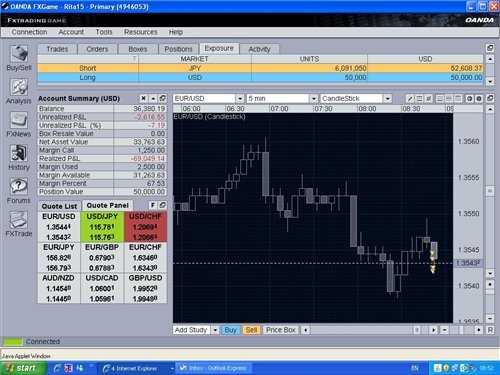
Task: Click the chart horizontal scrollbar track
Action: pos(360,330)
